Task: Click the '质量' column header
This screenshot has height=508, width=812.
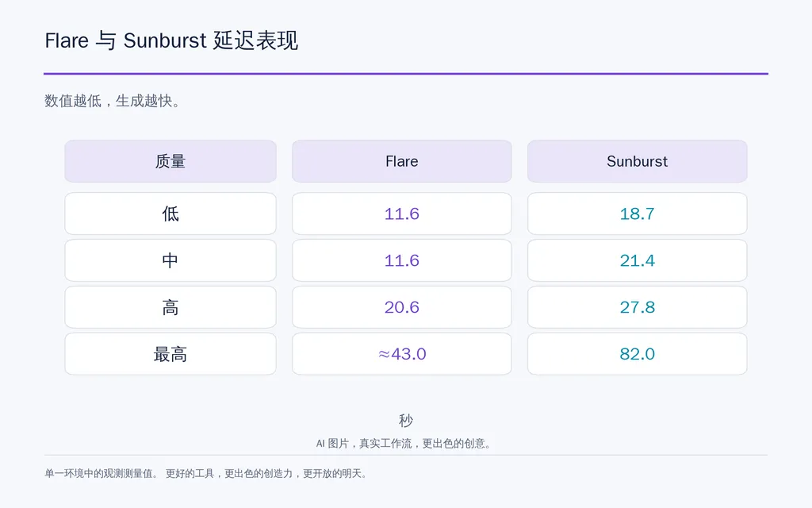Action: [x=170, y=161]
